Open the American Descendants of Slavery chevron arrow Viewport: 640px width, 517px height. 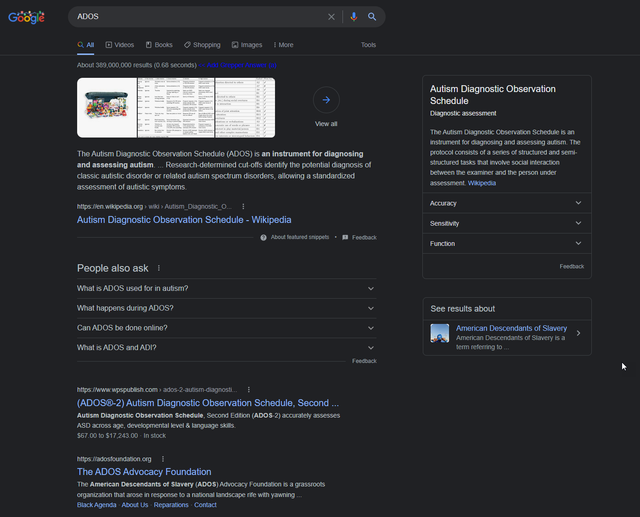578,333
